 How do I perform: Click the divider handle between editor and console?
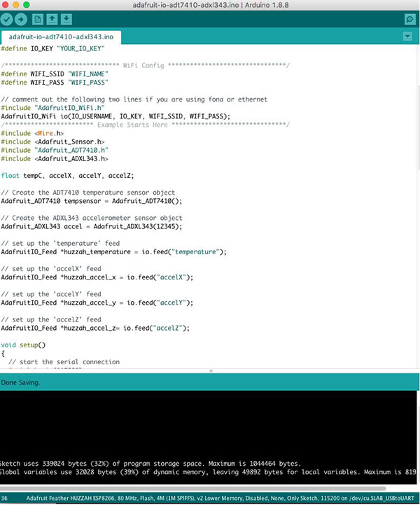211,370
